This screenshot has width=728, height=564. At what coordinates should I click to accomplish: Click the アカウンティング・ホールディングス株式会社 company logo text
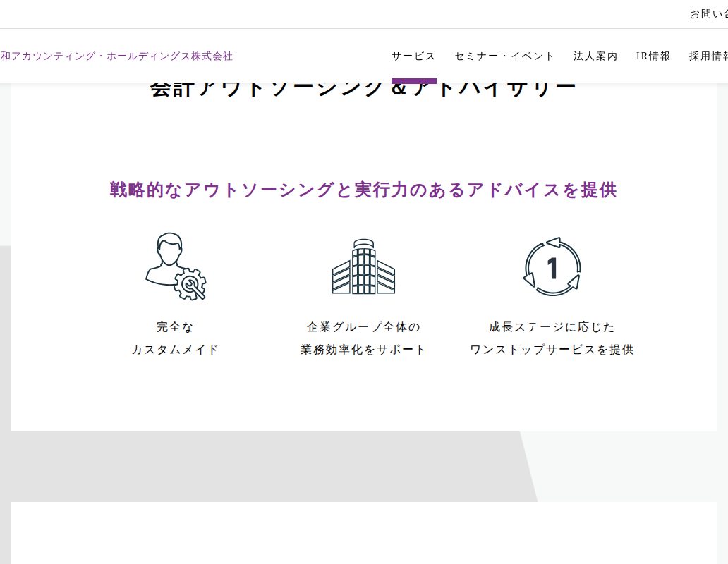tap(116, 56)
